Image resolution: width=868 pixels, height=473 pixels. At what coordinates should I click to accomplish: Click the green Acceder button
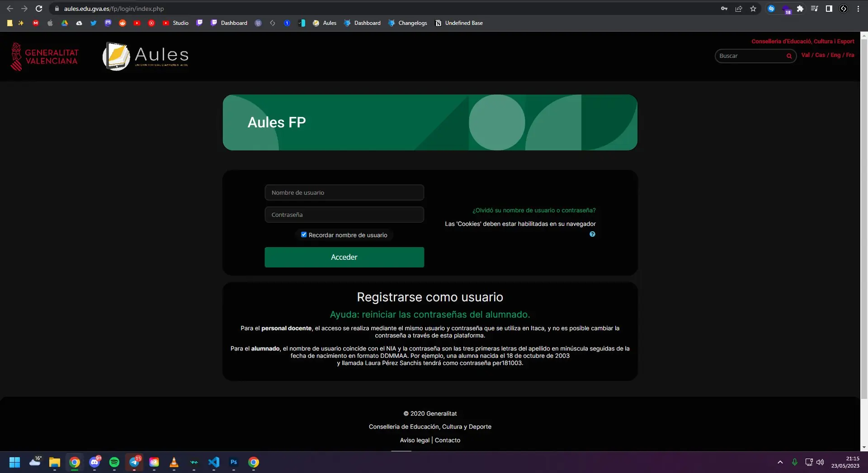click(344, 257)
